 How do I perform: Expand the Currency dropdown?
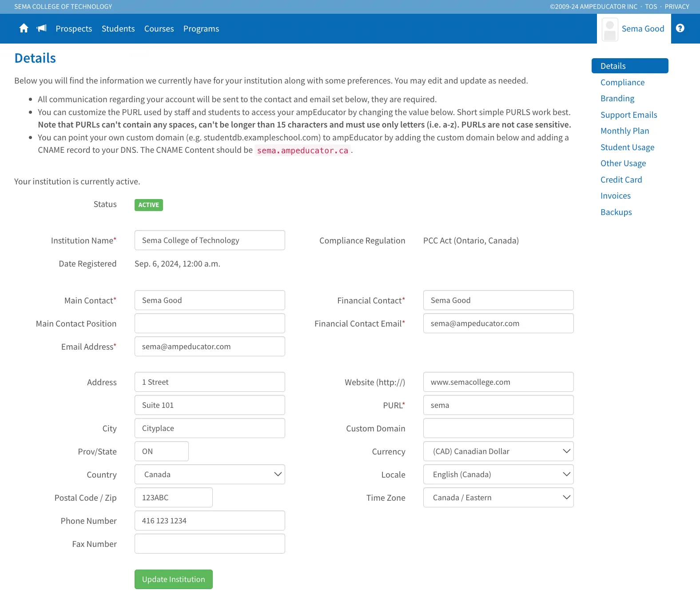pyautogui.click(x=498, y=451)
